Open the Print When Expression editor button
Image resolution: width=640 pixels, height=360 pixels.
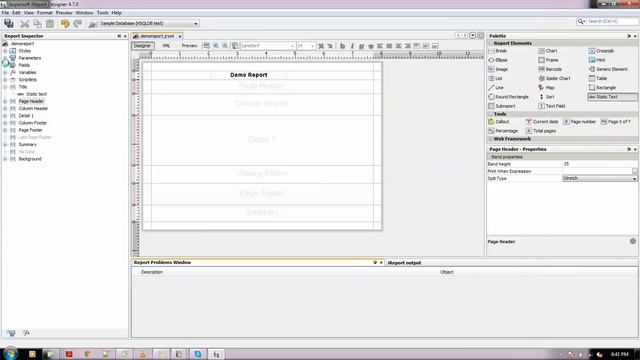click(x=635, y=171)
